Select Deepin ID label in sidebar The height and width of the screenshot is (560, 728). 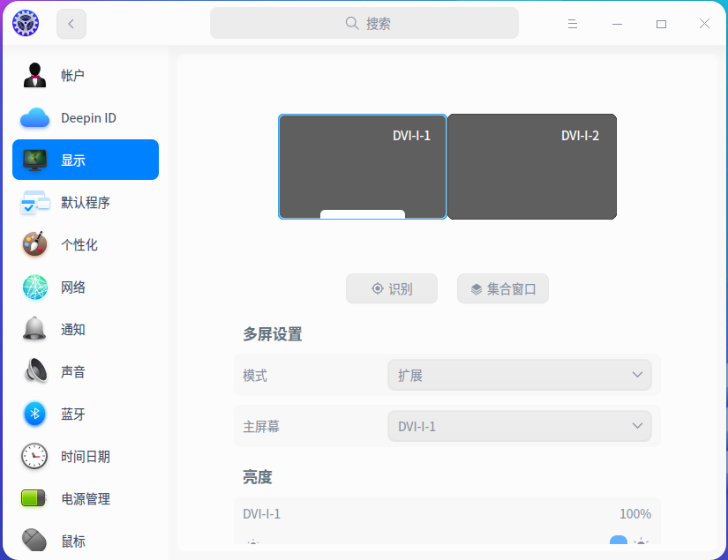(88, 118)
